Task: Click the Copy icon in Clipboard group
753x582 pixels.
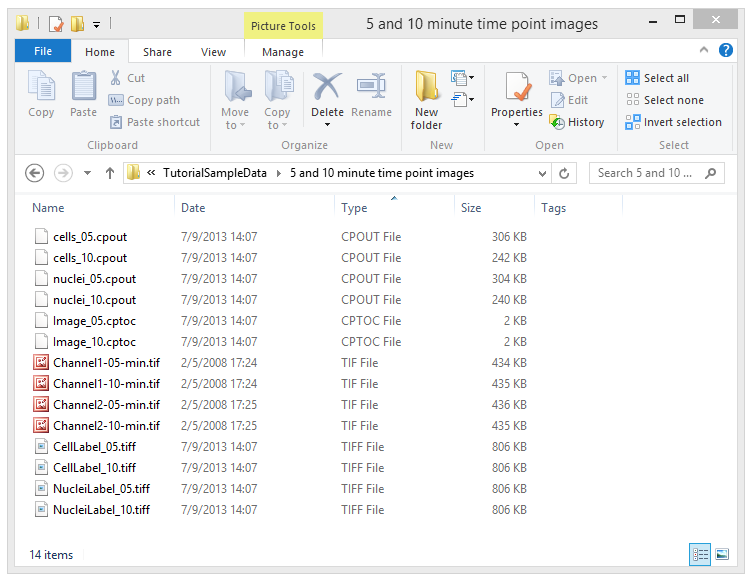Action: pyautogui.click(x=41, y=88)
